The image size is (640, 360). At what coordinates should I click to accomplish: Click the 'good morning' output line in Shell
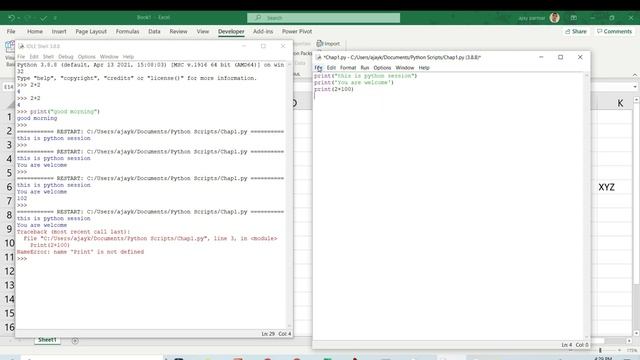click(x=37, y=118)
